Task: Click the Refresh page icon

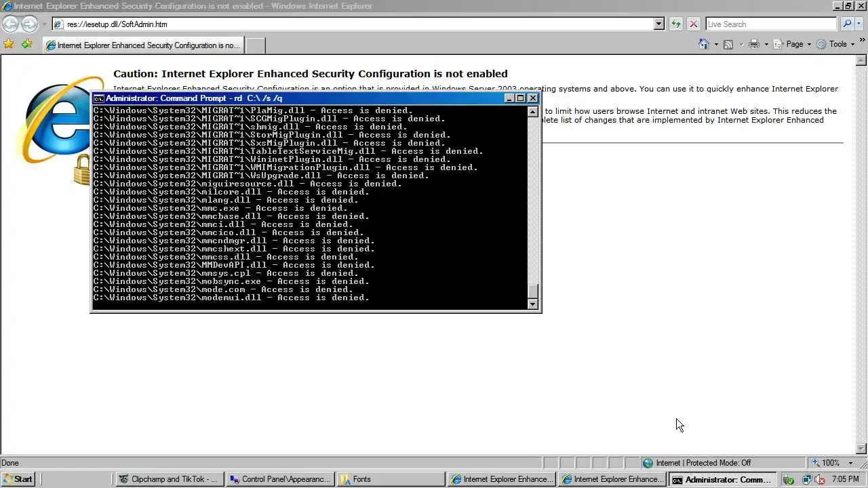Action: [x=676, y=24]
